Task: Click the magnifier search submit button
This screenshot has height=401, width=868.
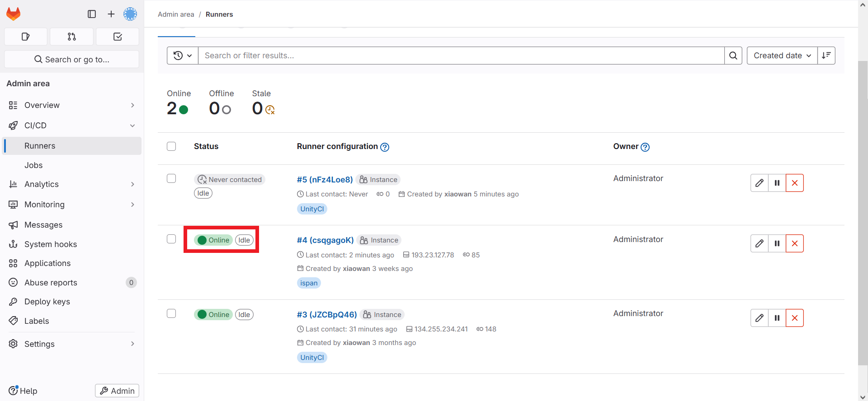Action: (733, 56)
